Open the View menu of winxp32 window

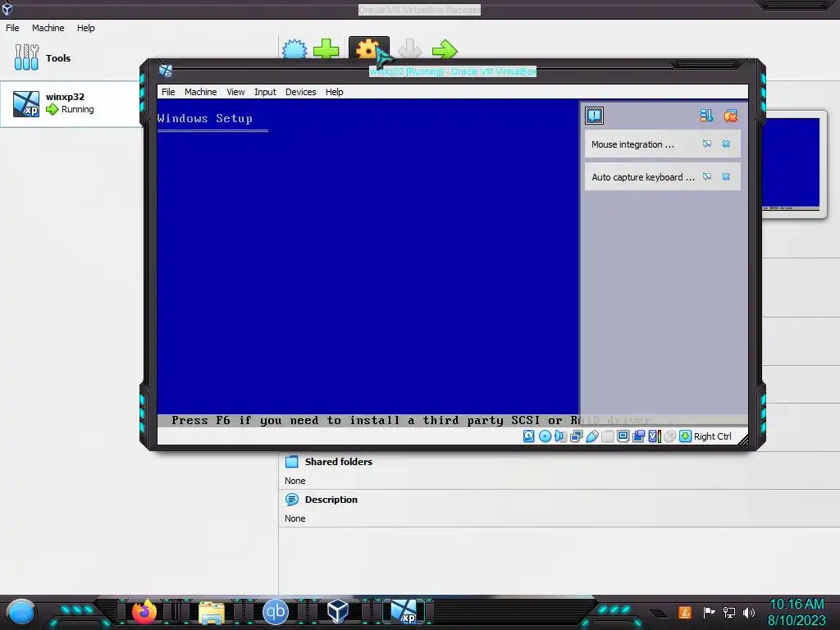235,92
